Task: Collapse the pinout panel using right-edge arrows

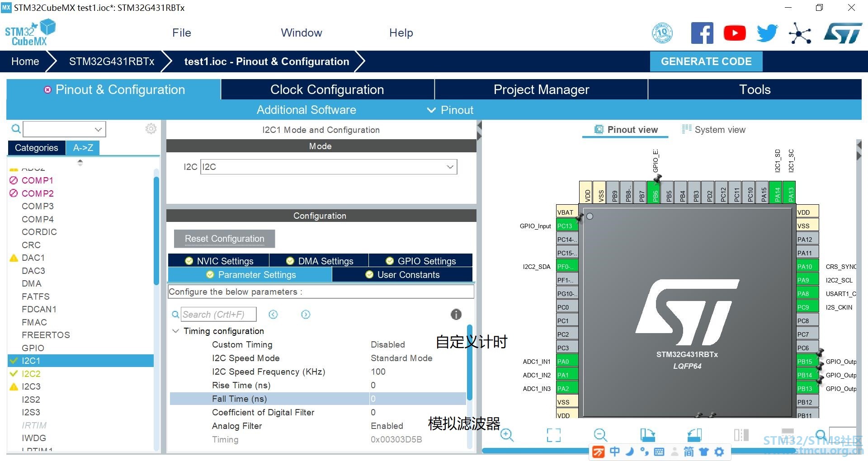Action: tap(859, 151)
